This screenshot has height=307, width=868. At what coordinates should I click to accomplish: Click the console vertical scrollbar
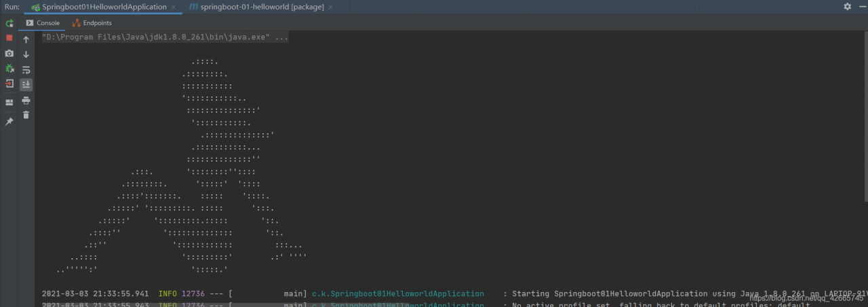[x=865, y=115]
